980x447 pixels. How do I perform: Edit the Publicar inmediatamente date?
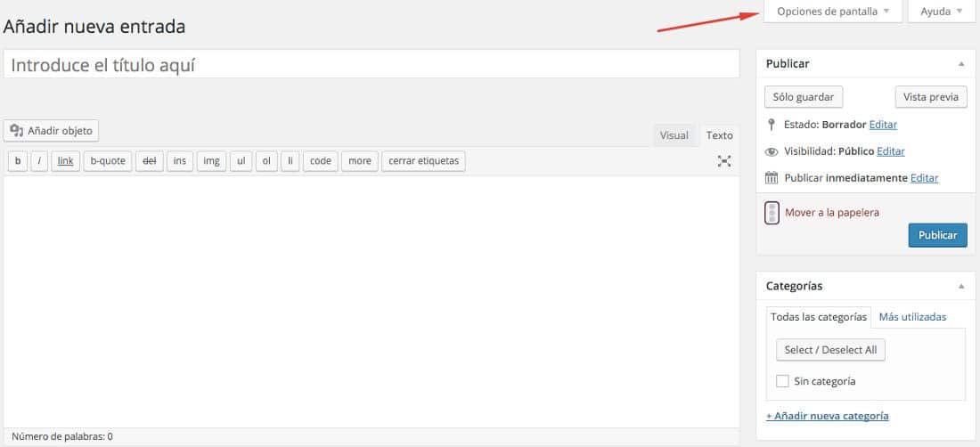coord(925,179)
